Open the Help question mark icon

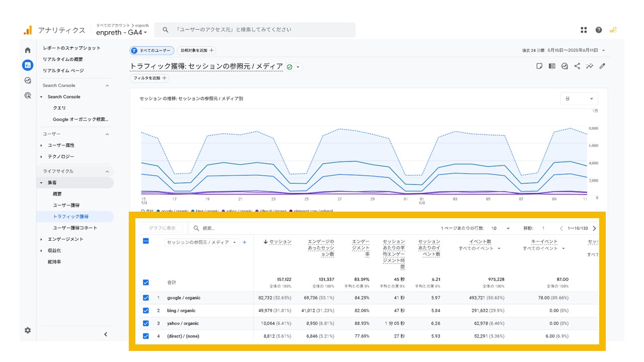599,30
